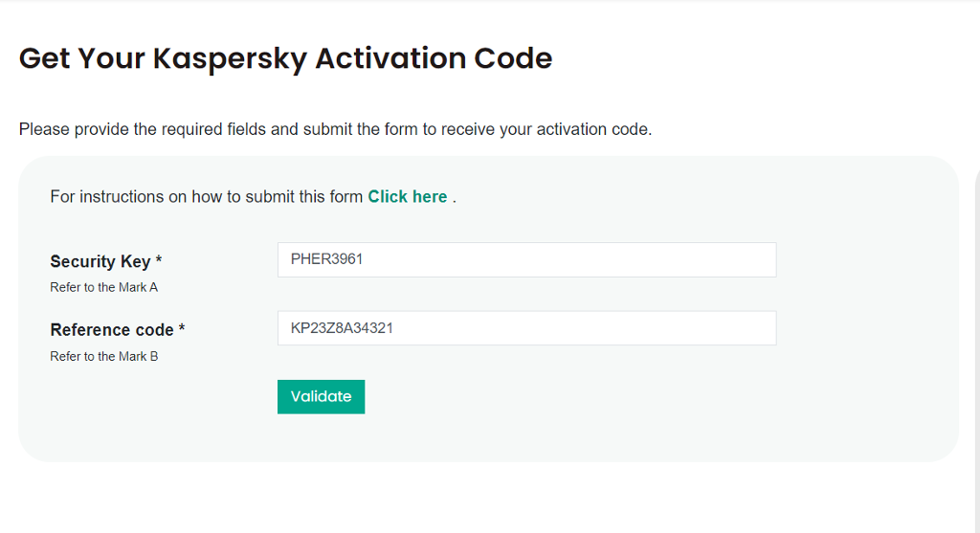Image resolution: width=980 pixels, height=533 pixels.
Task: Click the required asterisk beside Reference code
Action: [x=182, y=330]
